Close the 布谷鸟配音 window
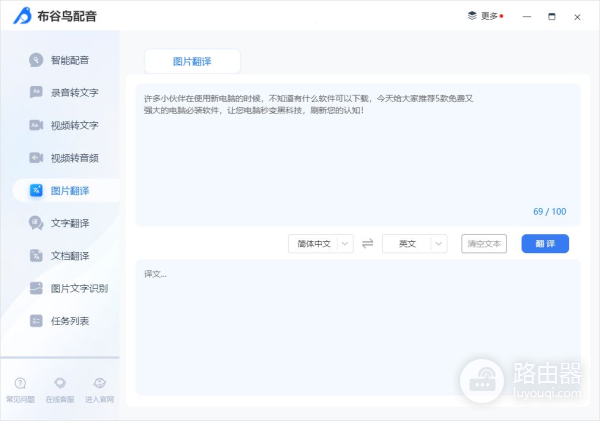The image size is (600, 421). [x=577, y=17]
